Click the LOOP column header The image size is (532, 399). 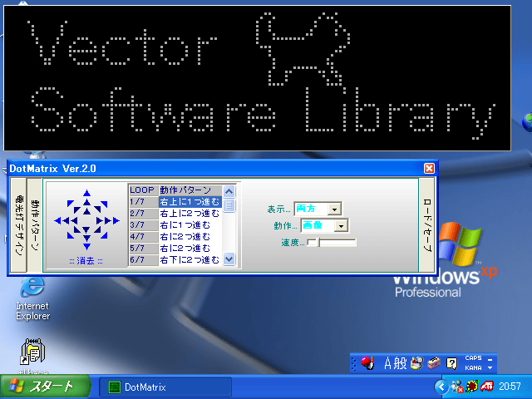coord(144,190)
